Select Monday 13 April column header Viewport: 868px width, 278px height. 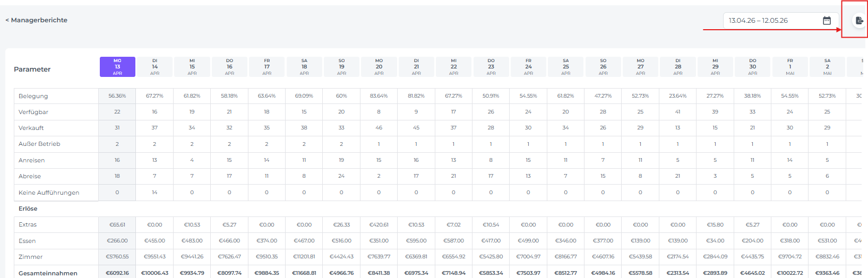pyautogui.click(x=117, y=67)
